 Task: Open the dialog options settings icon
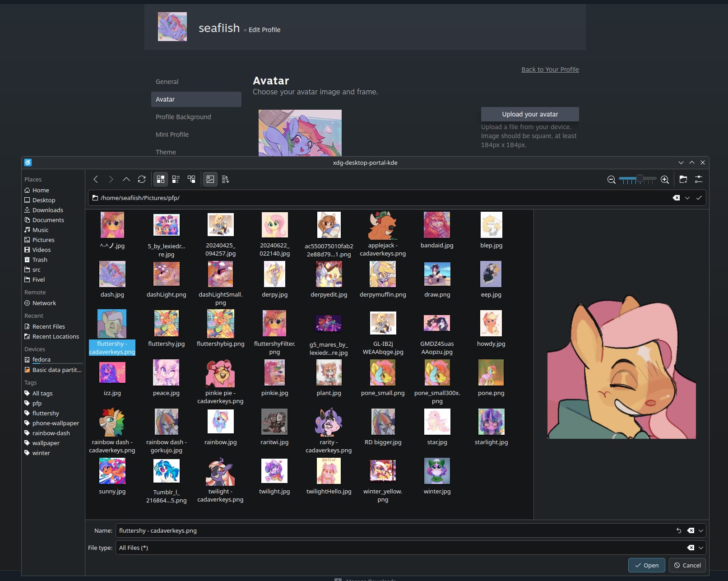click(x=699, y=179)
